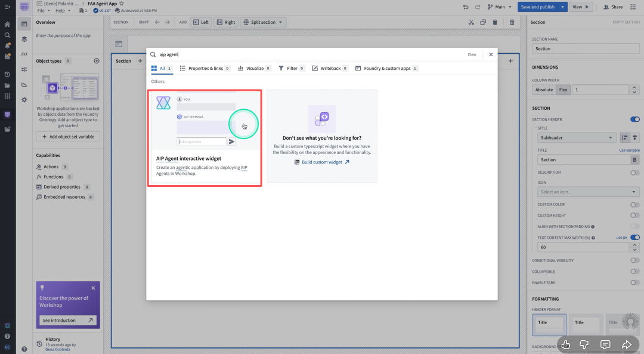Expand the left navigation rail menu icon
The height and width of the screenshot is (354, 644).
tap(7, 7)
